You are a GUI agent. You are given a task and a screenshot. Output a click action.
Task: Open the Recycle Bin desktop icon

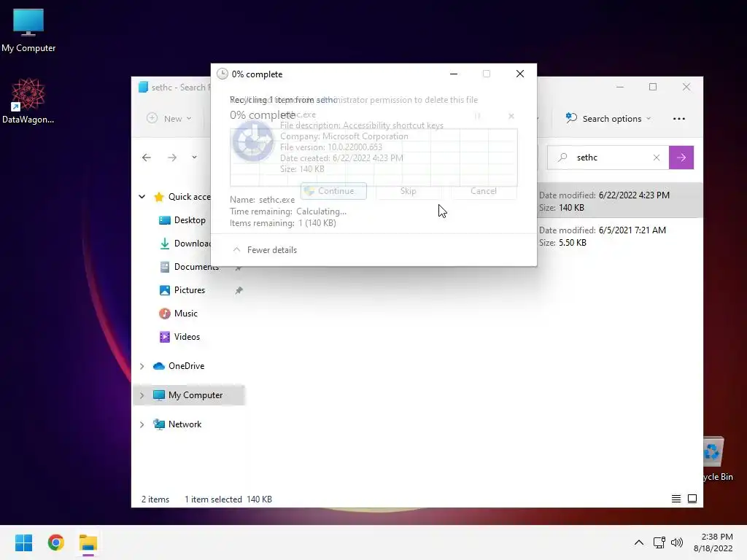click(x=716, y=459)
